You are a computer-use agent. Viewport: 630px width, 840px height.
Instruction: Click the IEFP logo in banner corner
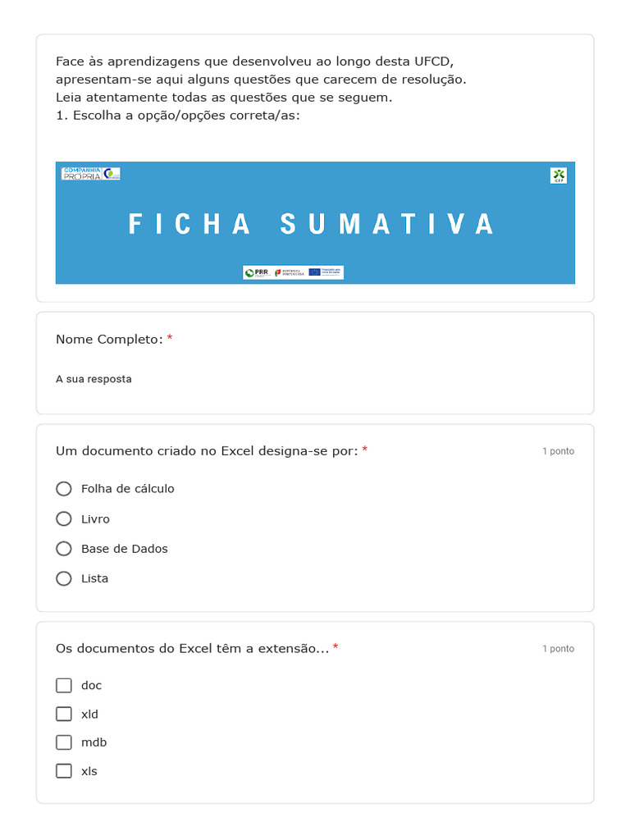pyautogui.click(x=559, y=175)
